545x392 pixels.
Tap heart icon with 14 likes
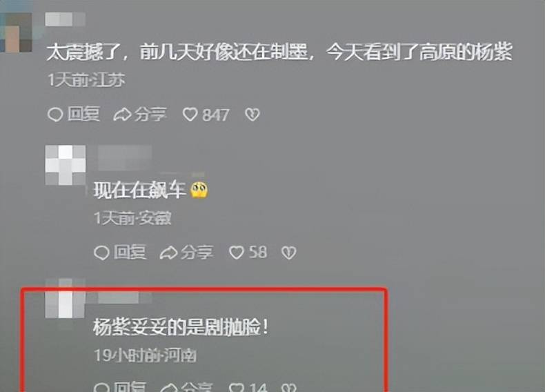click(237, 387)
